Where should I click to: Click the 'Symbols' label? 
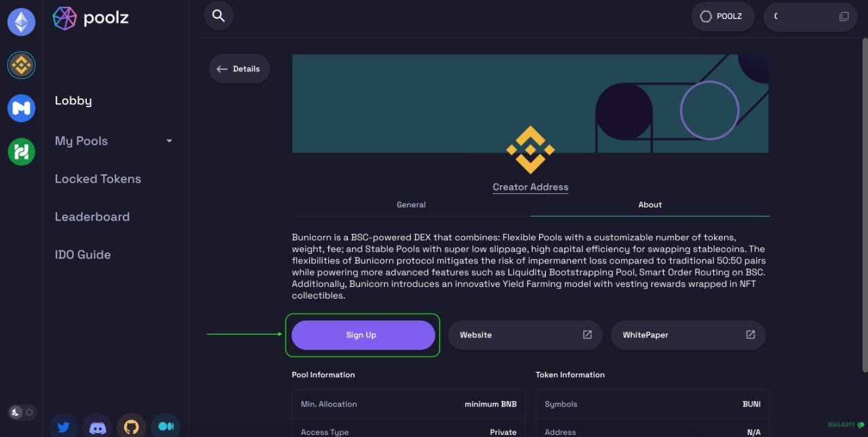pos(561,404)
